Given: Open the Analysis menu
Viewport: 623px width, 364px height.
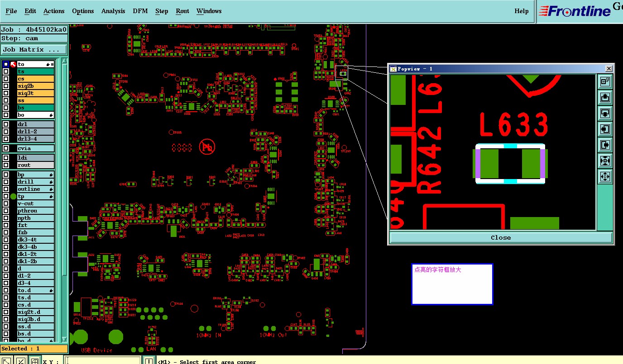Looking at the screenshot, I should [113, 11].
